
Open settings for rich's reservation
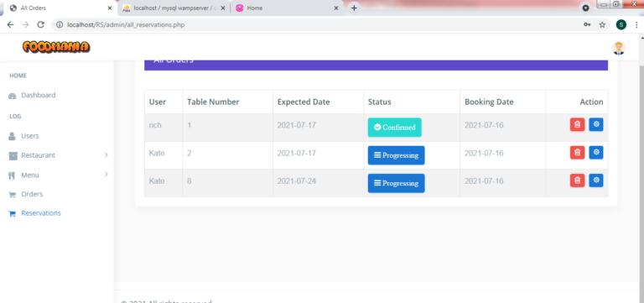coord(596,124)
